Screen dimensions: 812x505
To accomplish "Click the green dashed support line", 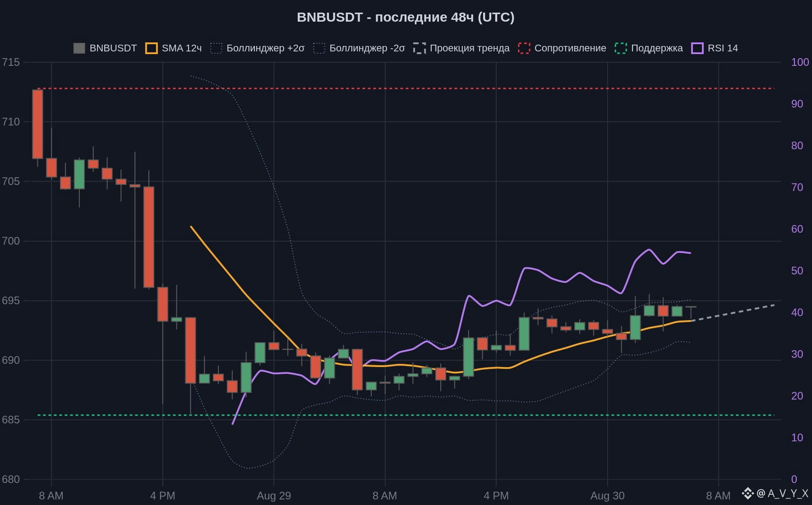I will [x=406, y=415].
